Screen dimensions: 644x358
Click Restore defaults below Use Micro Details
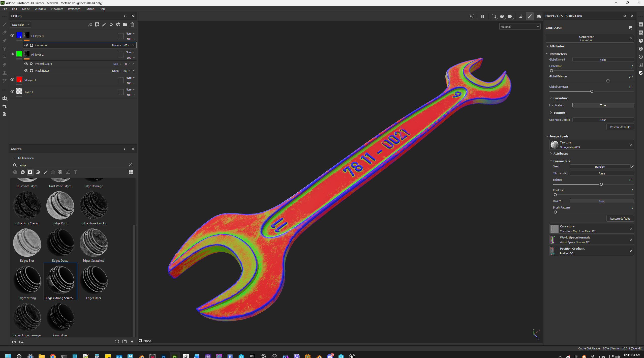620,127
